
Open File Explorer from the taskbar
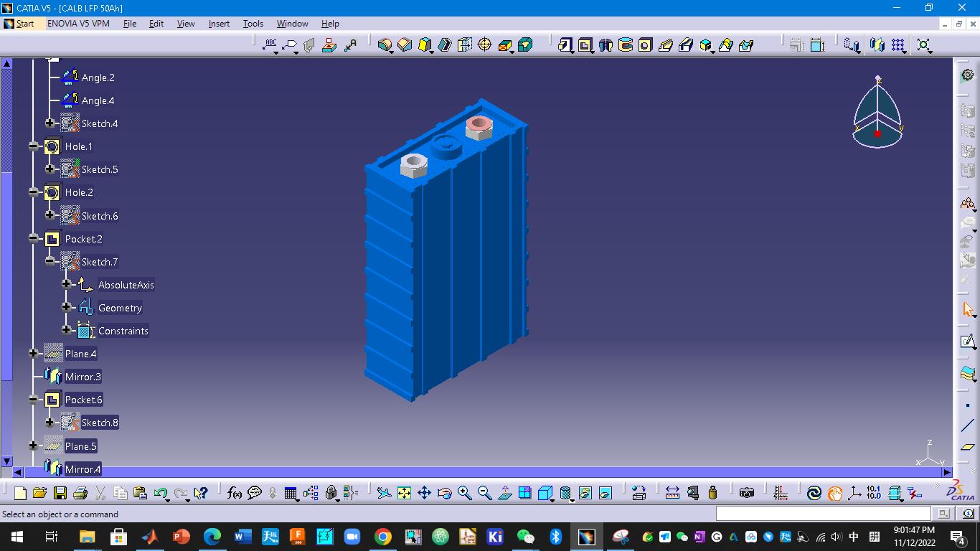point(87,537)
